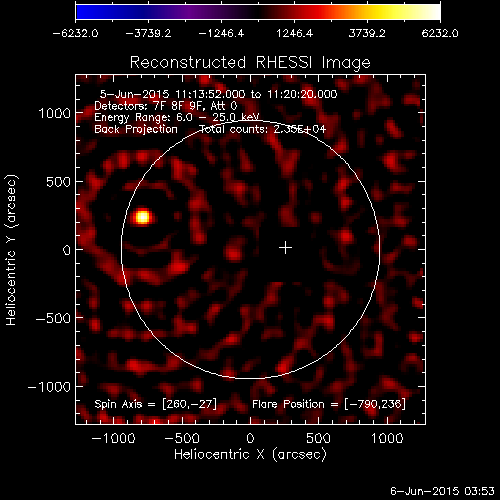
Task: Click the -6232.0 colorbar minimum label
Action: click(x=75, y=33)
